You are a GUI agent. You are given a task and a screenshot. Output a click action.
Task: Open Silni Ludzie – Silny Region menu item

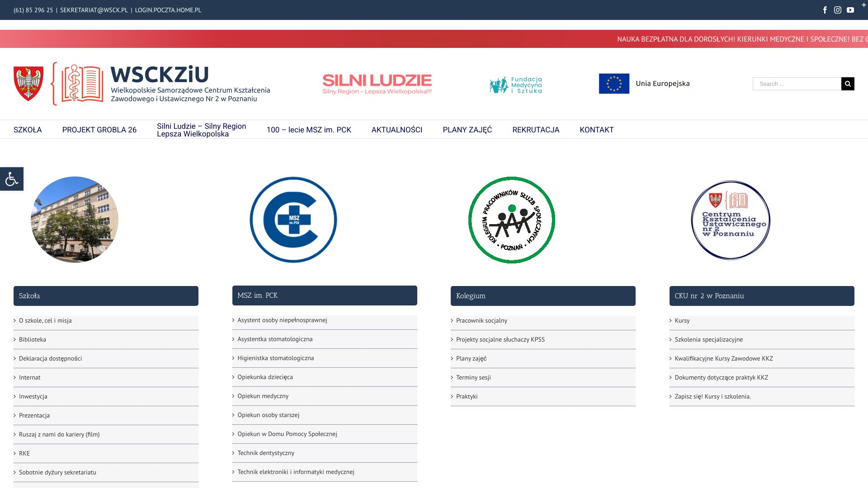202,130
